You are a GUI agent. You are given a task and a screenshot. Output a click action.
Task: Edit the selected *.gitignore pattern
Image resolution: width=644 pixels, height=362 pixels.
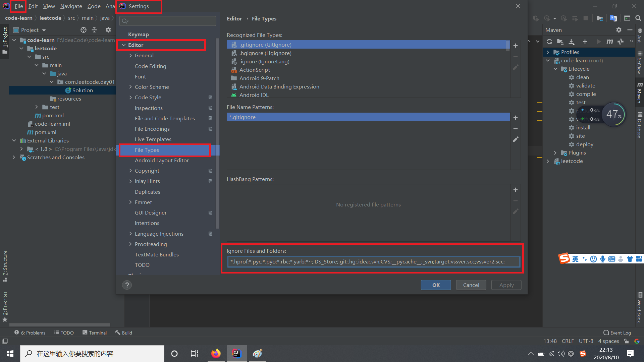[x=516, y=139]
